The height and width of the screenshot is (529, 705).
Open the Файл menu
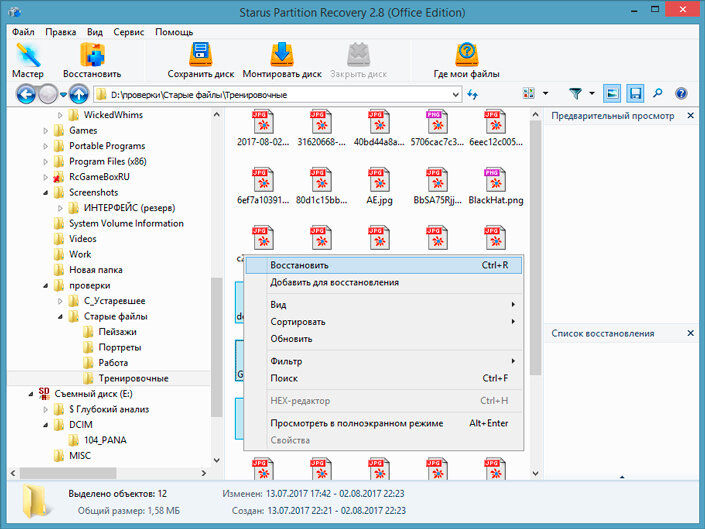(23, 32)
